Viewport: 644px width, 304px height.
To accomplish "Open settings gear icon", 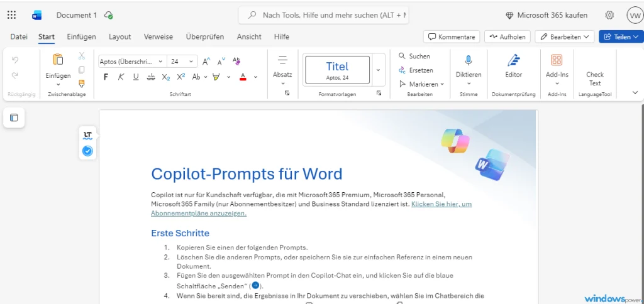I will click(x=609, y=15).
